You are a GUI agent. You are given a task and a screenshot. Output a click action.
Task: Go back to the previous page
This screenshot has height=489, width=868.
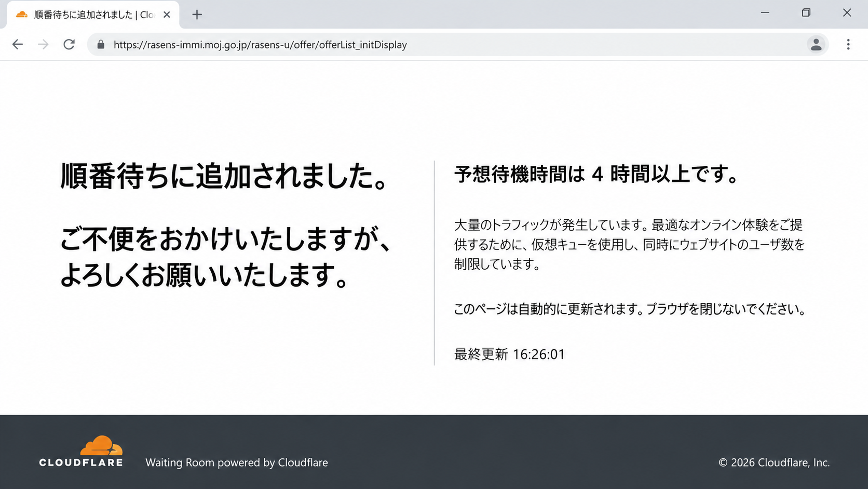pos(18,45)
